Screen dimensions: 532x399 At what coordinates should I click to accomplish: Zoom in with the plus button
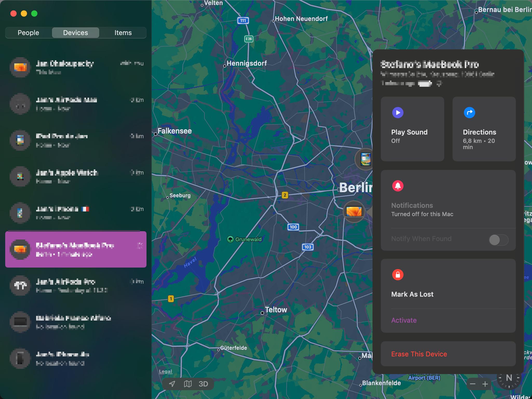(485, 384)
